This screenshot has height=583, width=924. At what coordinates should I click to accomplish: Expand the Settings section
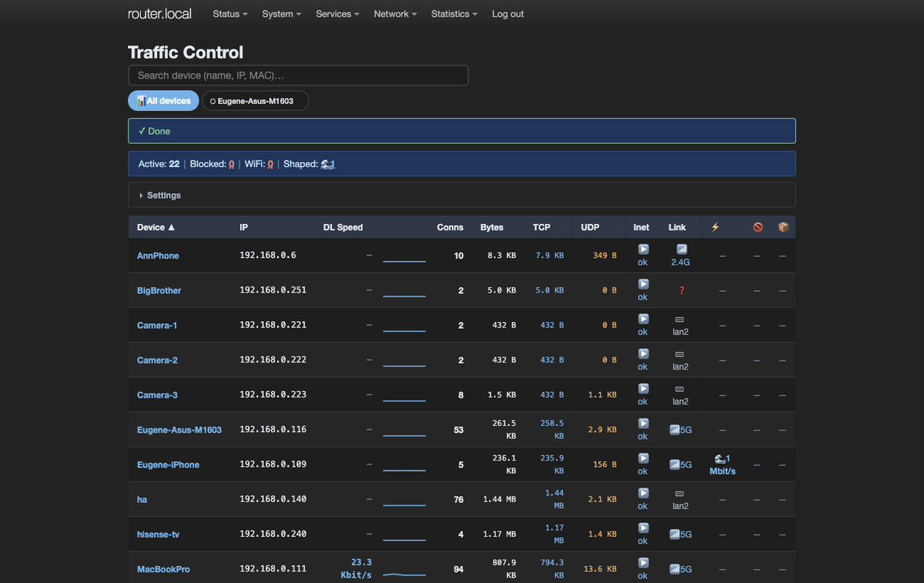coord(462,196)
